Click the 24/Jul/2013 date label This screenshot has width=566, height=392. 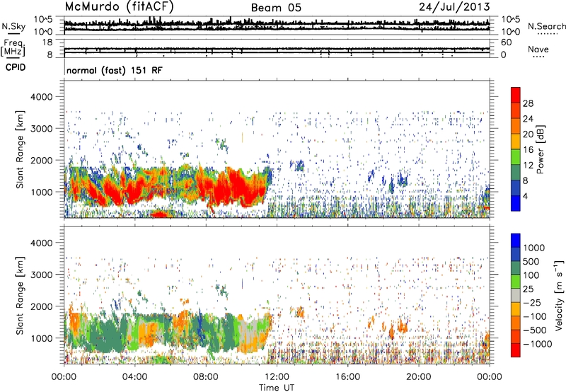[454, 7]
